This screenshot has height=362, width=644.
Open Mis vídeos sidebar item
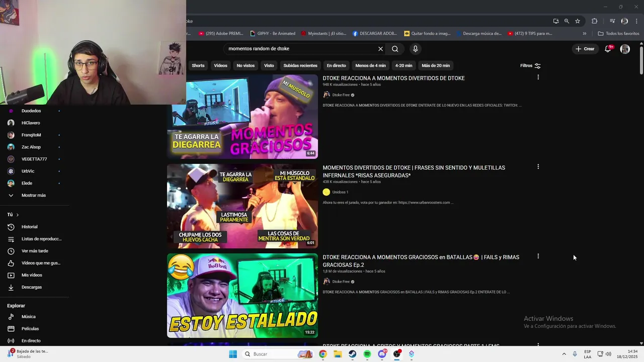point(32,275)
